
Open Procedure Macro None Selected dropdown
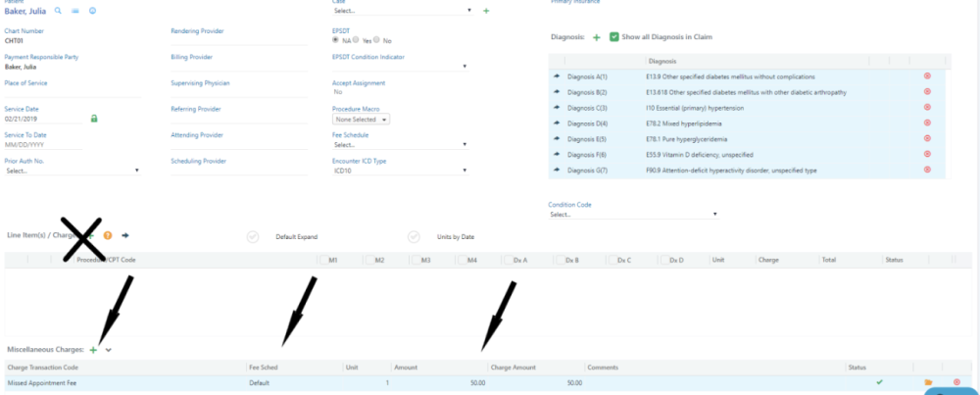coord(362,119)
